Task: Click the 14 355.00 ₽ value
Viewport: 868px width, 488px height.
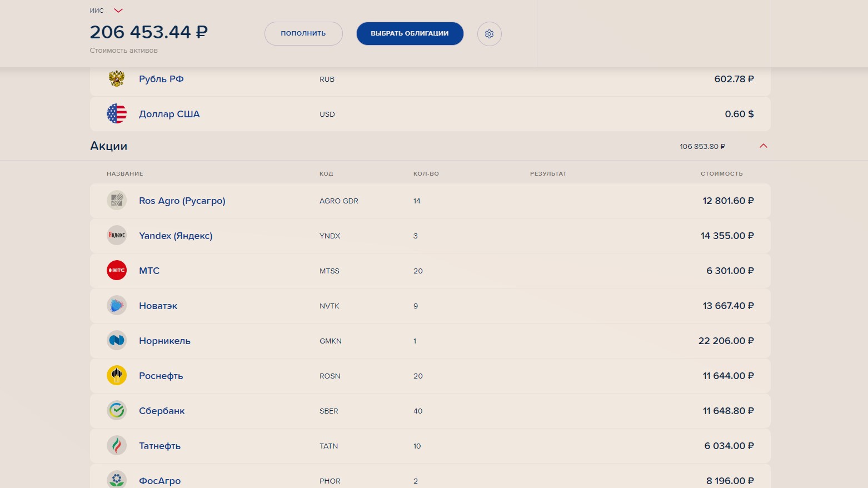Action: tap(727, 236)
